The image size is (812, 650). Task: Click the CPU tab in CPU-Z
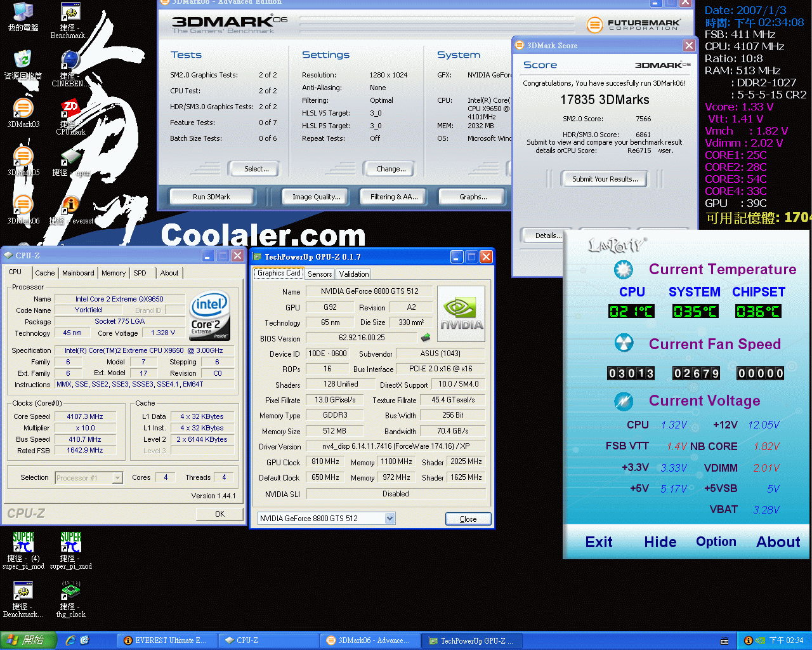pos(15,272)
